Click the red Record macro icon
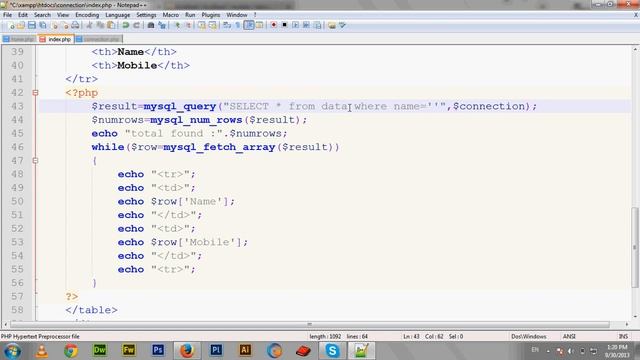Image resolution: width=640 pixels, height=360 pixels. [273, 25]
